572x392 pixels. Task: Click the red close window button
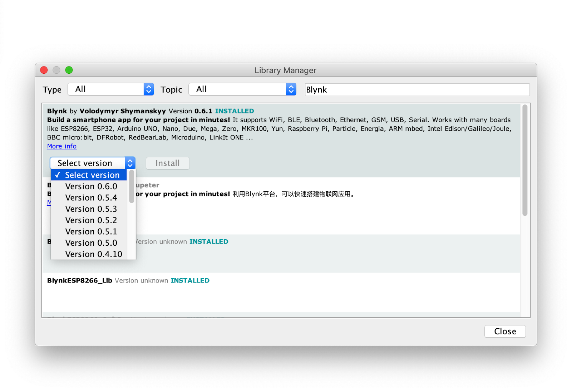44,70
